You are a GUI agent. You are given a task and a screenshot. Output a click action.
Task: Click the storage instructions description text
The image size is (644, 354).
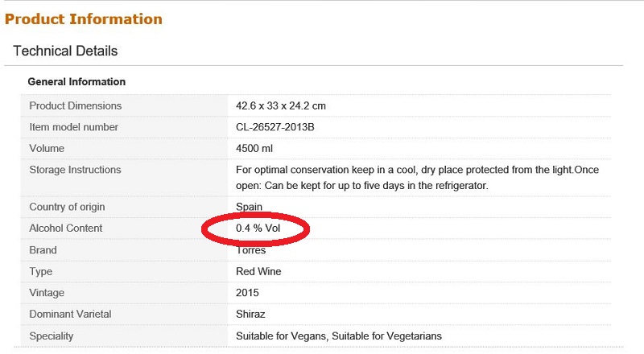417,178
